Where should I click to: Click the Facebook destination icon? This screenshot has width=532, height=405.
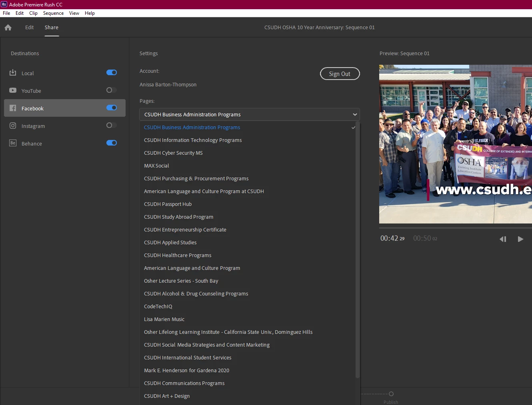coord(13,108)
